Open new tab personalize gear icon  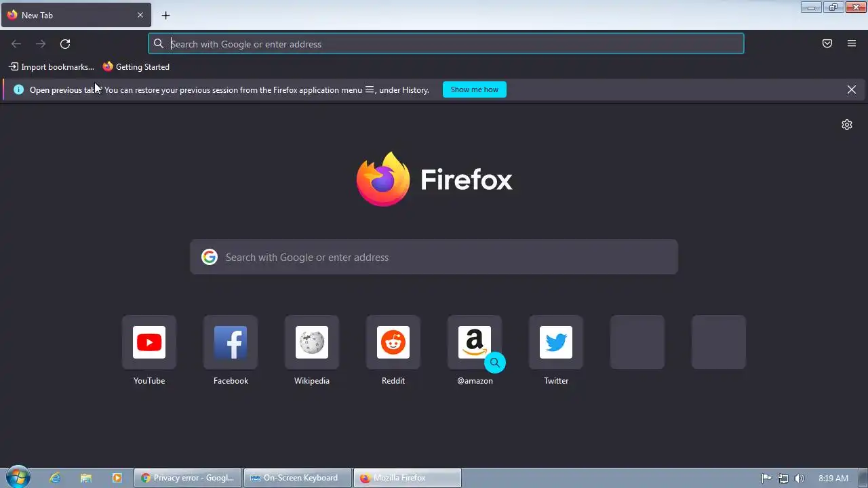tap(847, 125)
